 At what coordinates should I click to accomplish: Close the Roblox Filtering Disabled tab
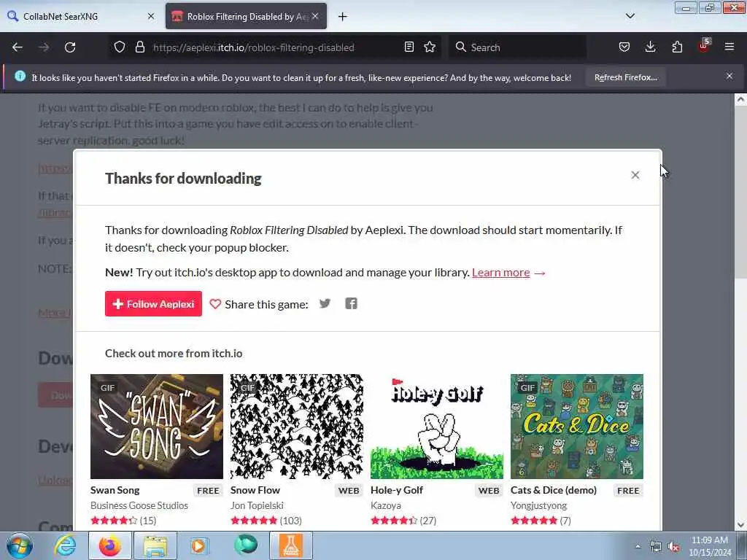[315, 16]
